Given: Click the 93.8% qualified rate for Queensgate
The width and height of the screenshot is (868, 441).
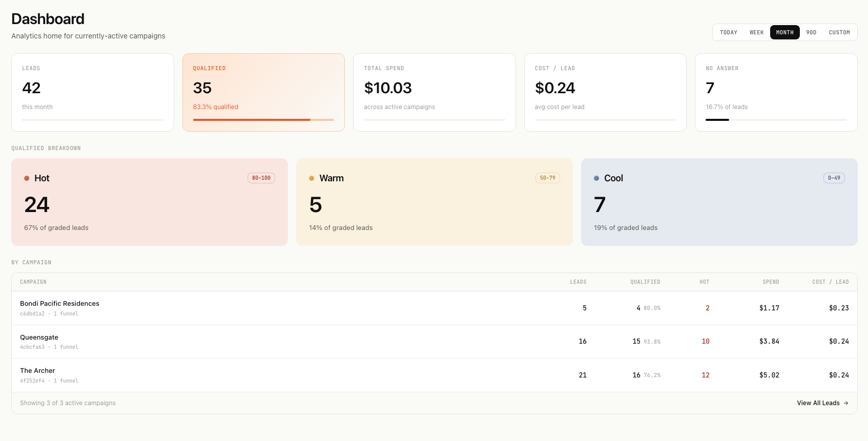Looking at the screenshot, I should tap(652, 342).
